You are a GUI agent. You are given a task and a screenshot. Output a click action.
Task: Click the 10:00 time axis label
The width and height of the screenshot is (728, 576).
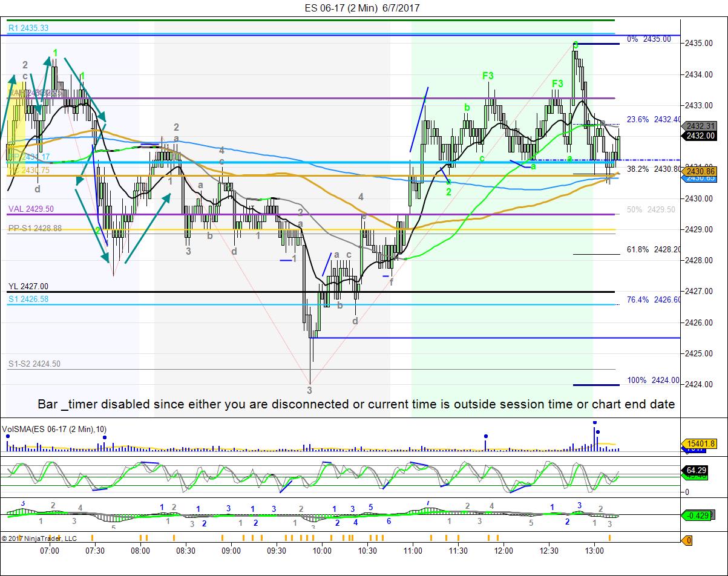coord(322,550)
